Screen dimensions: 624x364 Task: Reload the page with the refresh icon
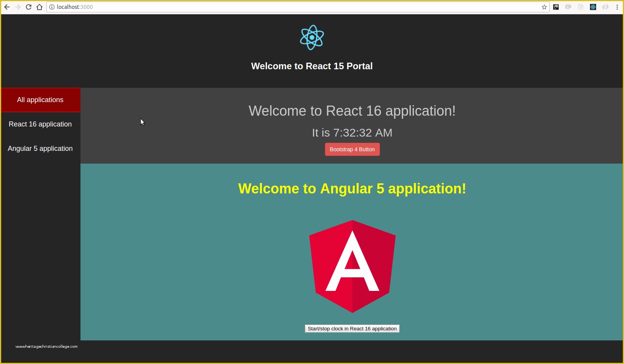[x=29, y=7]
